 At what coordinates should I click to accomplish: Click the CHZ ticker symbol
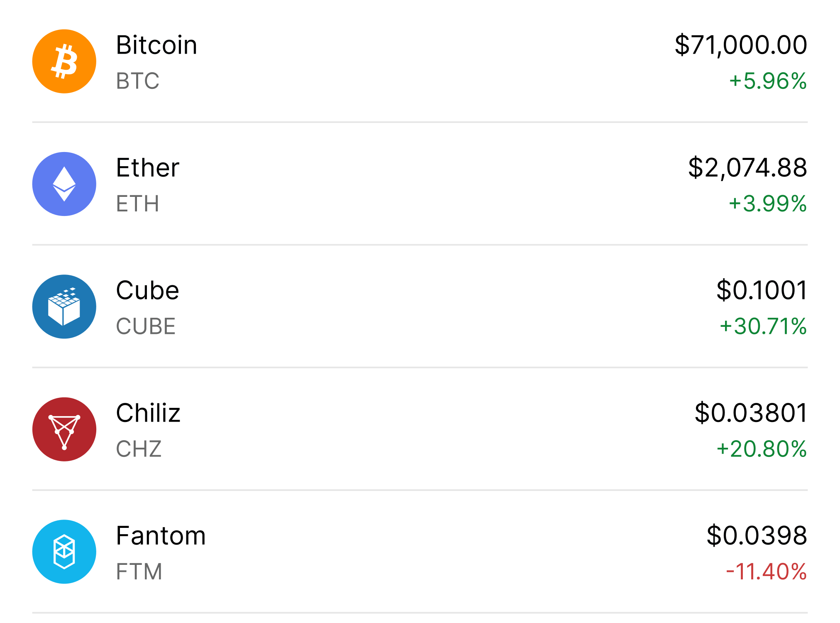[x=139, y=449]
